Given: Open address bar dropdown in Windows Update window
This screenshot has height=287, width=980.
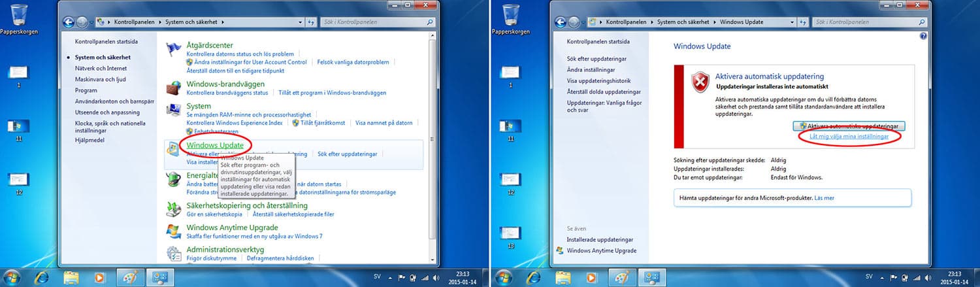Looking at the screenshot, I should (792, 22).
